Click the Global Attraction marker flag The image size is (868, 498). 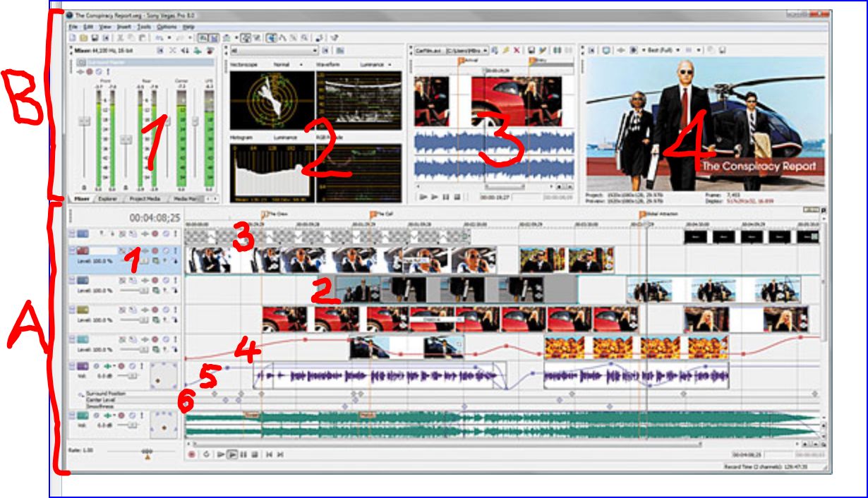point(643,214)
